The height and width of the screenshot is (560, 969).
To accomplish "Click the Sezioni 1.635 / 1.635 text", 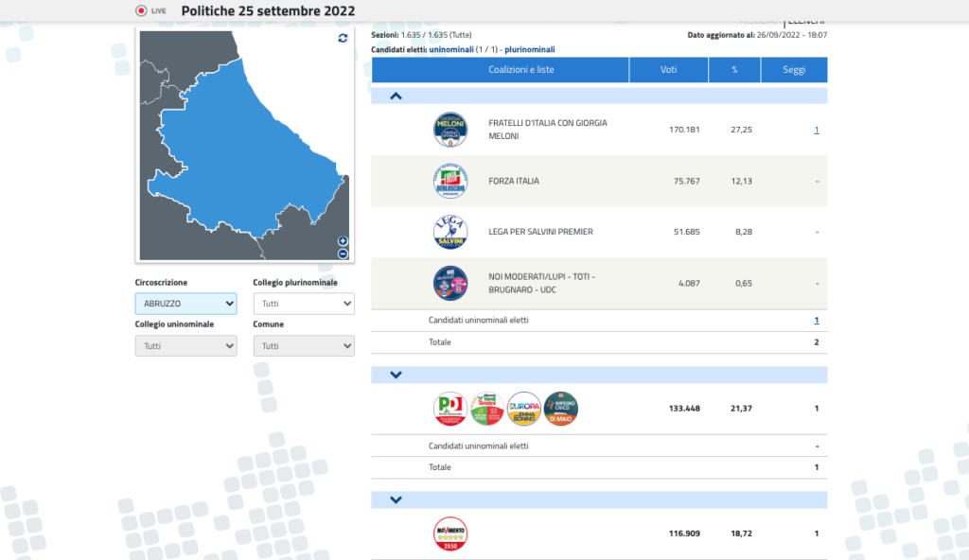I will [x=421, y=35].
